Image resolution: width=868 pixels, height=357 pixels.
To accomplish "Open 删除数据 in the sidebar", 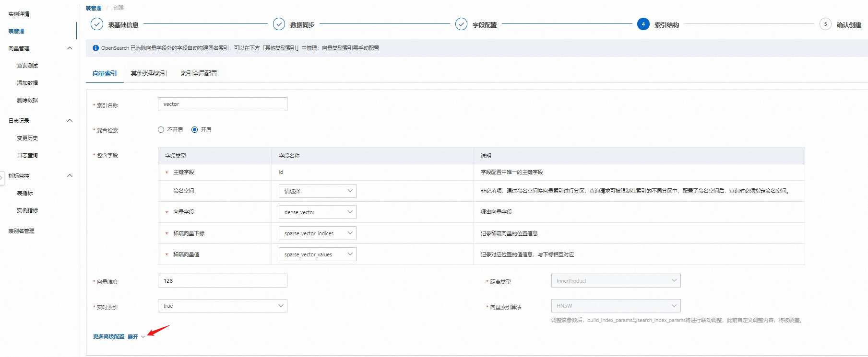I will point(27,100).
